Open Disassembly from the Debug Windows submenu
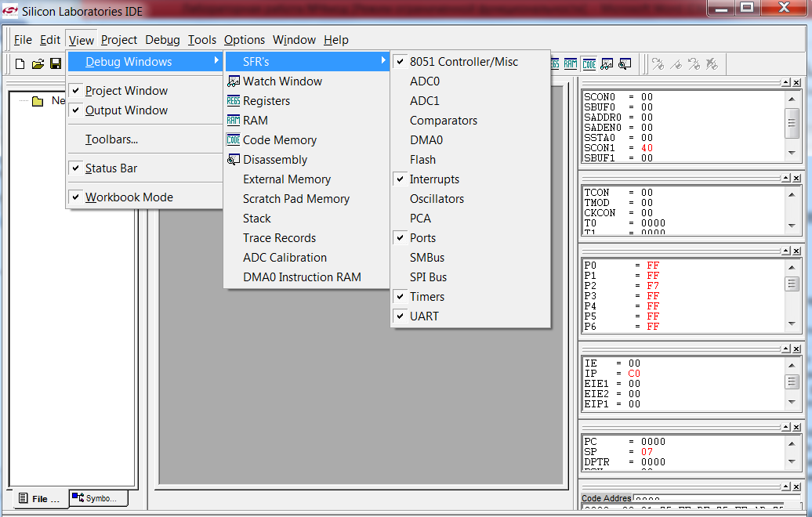 click(307, 160)
